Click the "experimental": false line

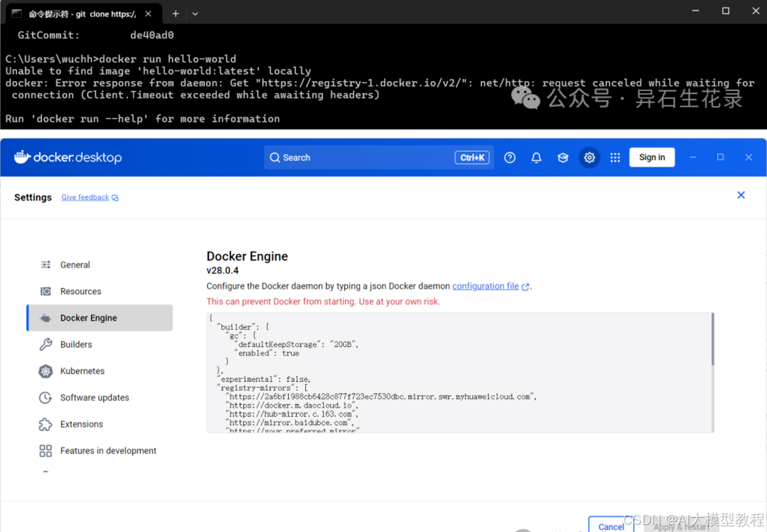(264, 380)
